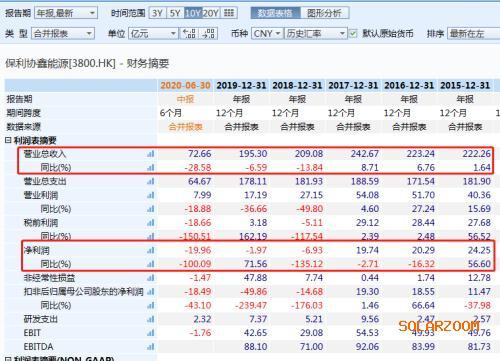Click the 2015-12-31 column header
500x361 pixels.
[x=465, y=85]
